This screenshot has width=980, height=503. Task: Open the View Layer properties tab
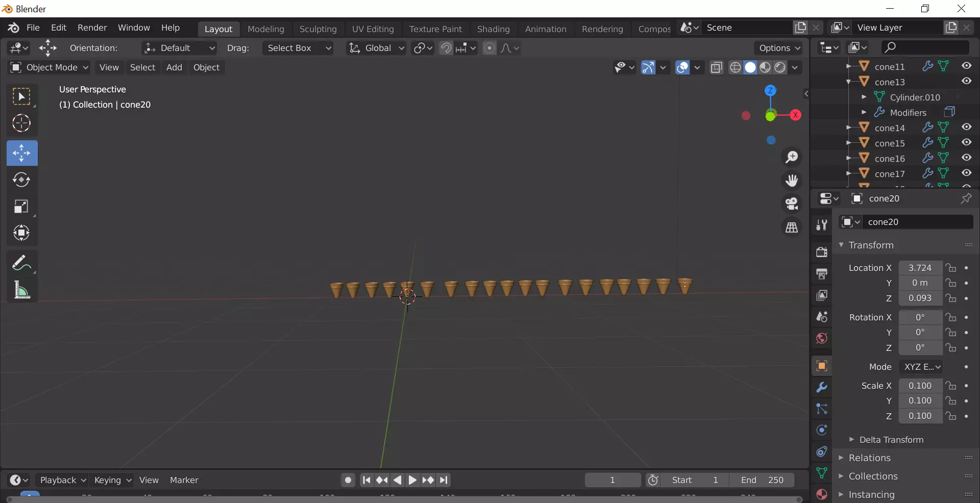821,295
